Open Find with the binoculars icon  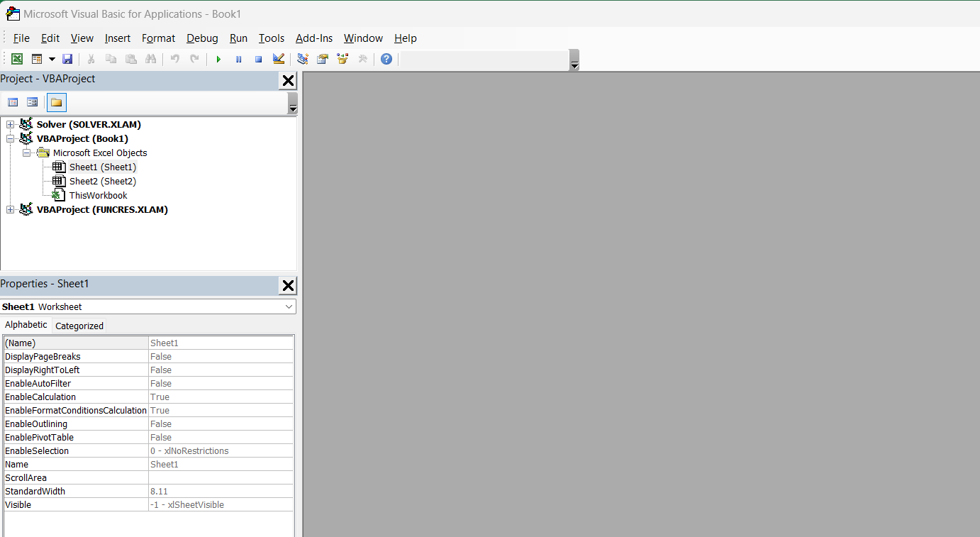[x=150, y=59]
